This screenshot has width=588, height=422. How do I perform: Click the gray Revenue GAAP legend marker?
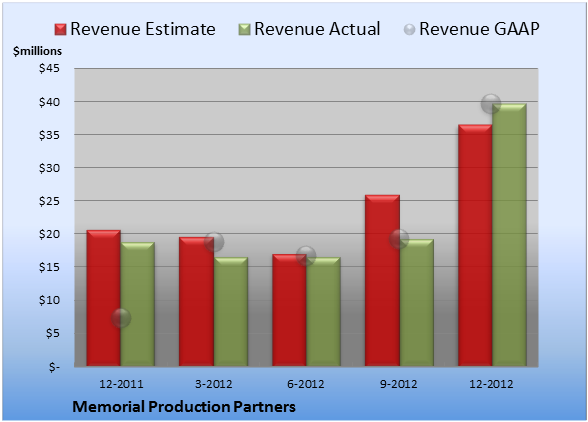coord(410,30)
